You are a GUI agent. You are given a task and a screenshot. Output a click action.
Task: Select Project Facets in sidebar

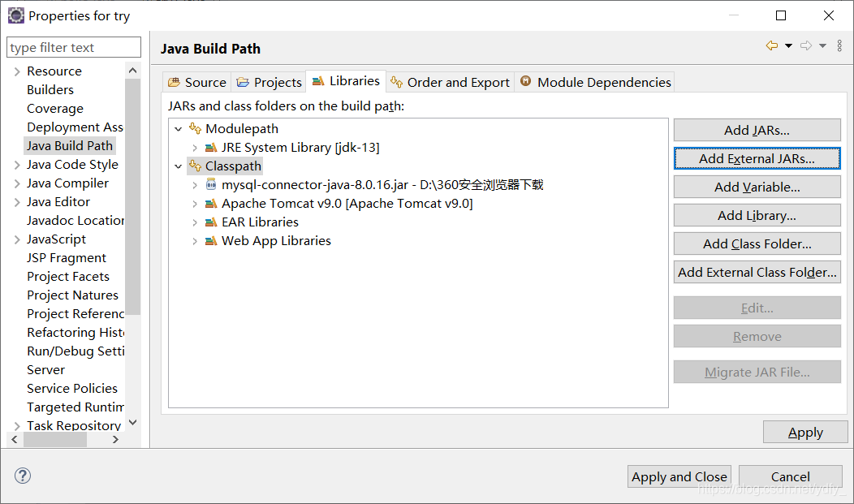[x=68, y=277]
